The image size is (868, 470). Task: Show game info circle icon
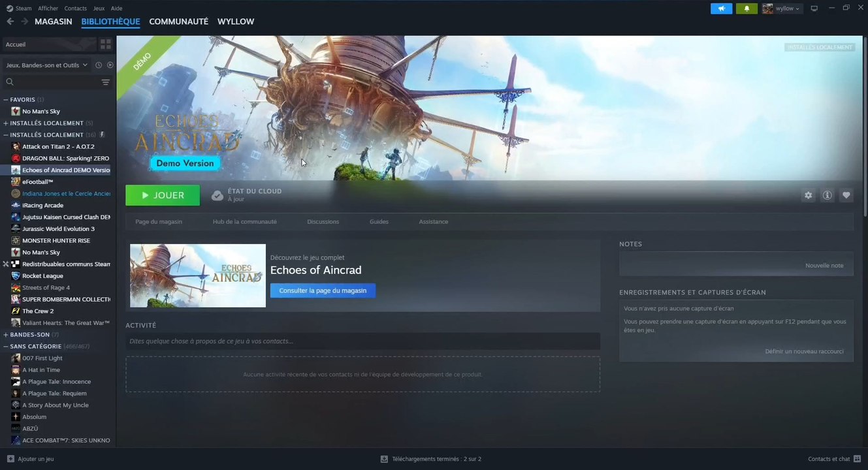coord(828,195)
